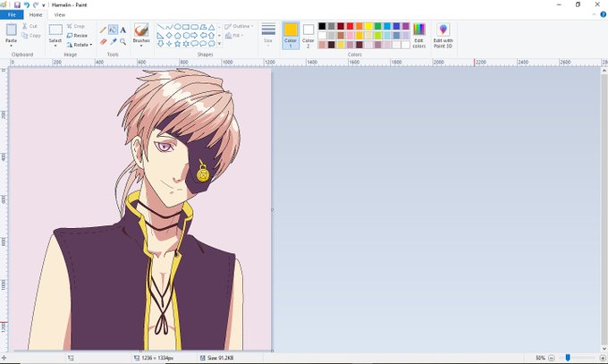Choose the Right triangle shape
The width and height of the screenshot is (608, 364).
click(x=160, y=35)
